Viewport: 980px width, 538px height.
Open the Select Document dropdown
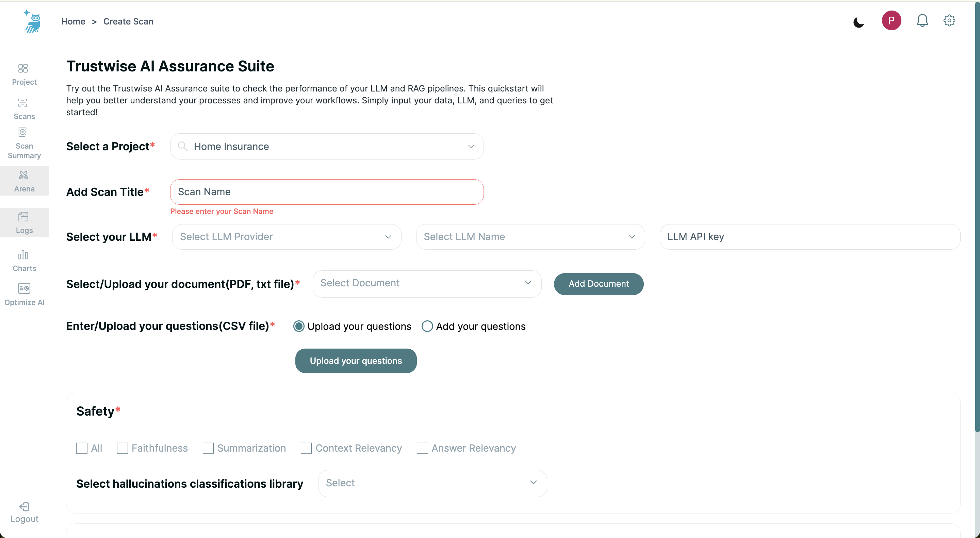(x=427, y=284)
